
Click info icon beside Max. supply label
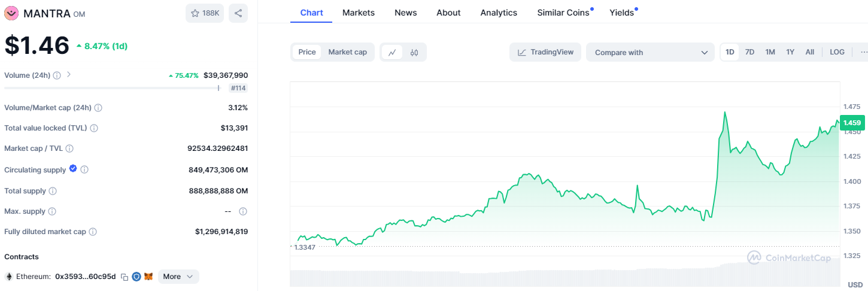[x=52, y=212]
